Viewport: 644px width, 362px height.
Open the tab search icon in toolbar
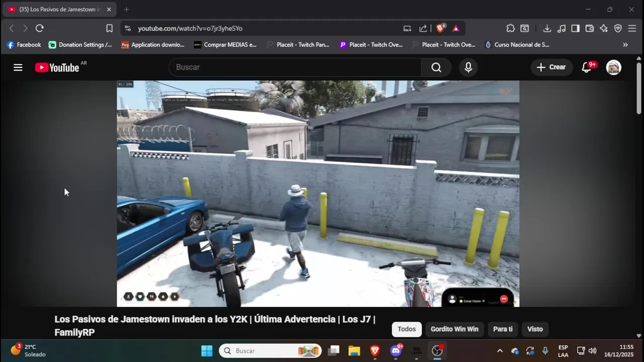pos(525,29)
